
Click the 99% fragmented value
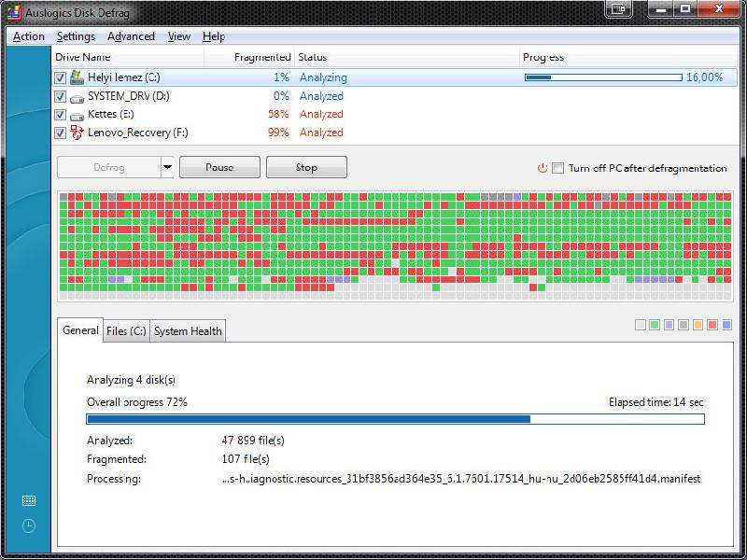click(x=278, y=133)
